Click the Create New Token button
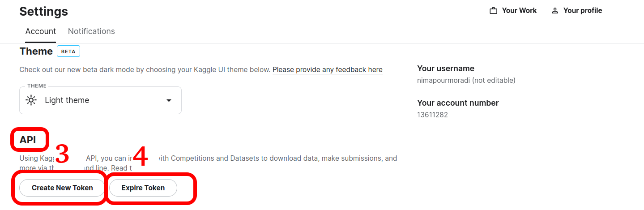 [62, 188]
